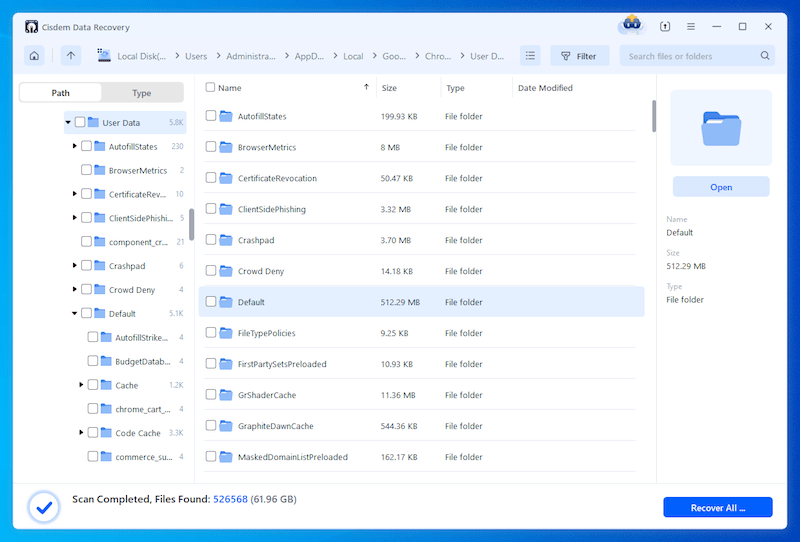Click the Local Disk drive icon in breadcrumb
Image resolution: width=800 pixels, height=542 pixels.
click(104, 56)
